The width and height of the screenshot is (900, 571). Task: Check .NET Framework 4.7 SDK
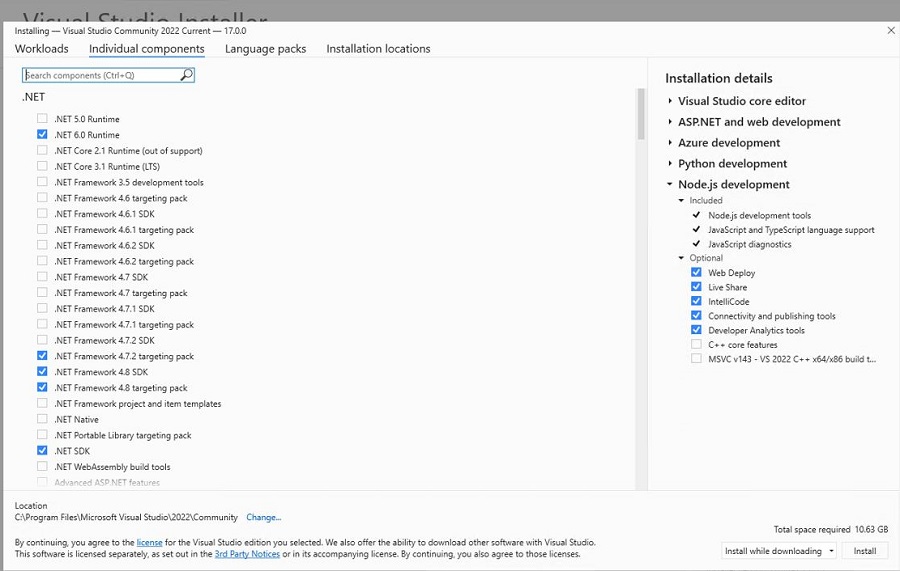point(42,277)
